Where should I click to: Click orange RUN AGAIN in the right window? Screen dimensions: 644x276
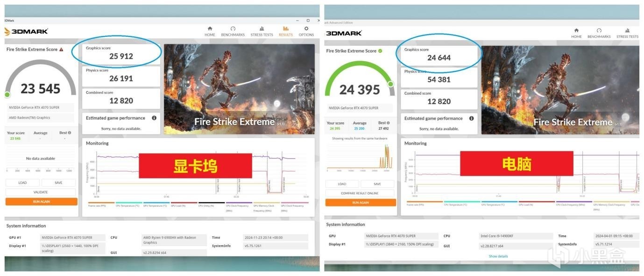point(361,203)
